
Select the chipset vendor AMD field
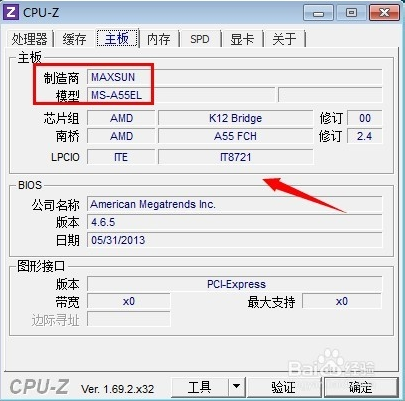pos(121,118)
